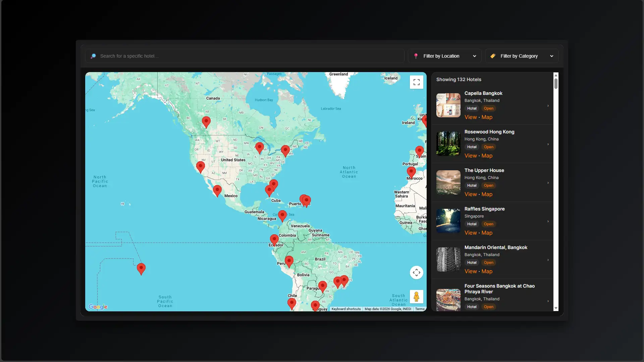Click View link for Rosewood Hong Kong

pyautogui.click(x=470, y=156)
